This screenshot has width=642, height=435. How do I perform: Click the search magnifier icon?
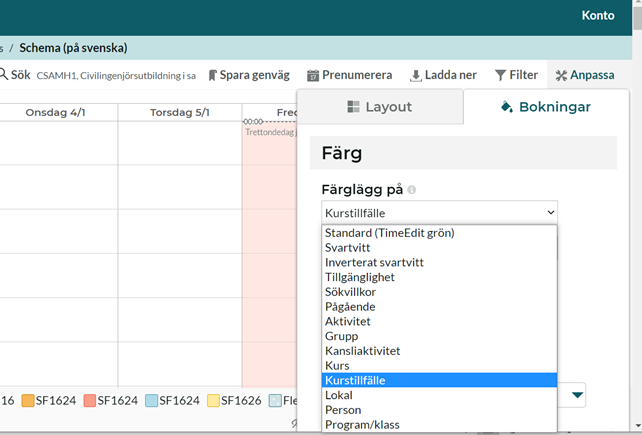[x=3, y=75]
